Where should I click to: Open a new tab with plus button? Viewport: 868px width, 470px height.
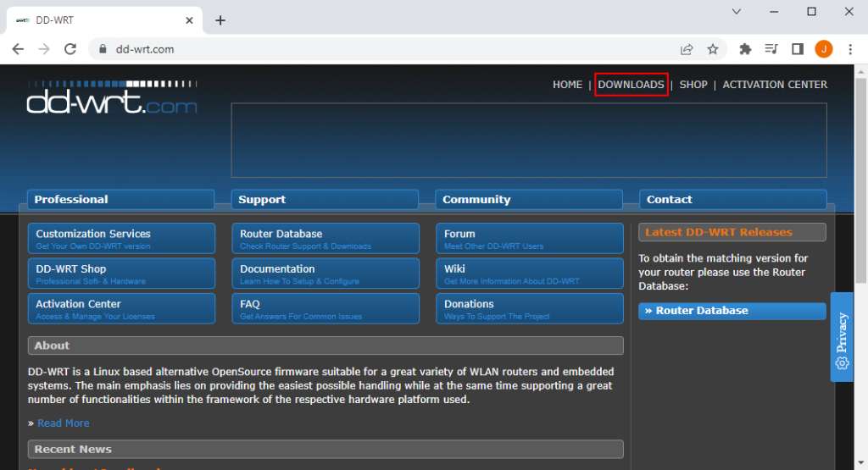click(x=220, y=20)
